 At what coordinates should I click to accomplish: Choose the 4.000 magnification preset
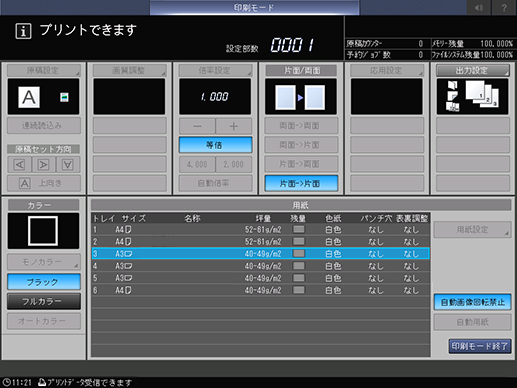[x=197, y=164]
